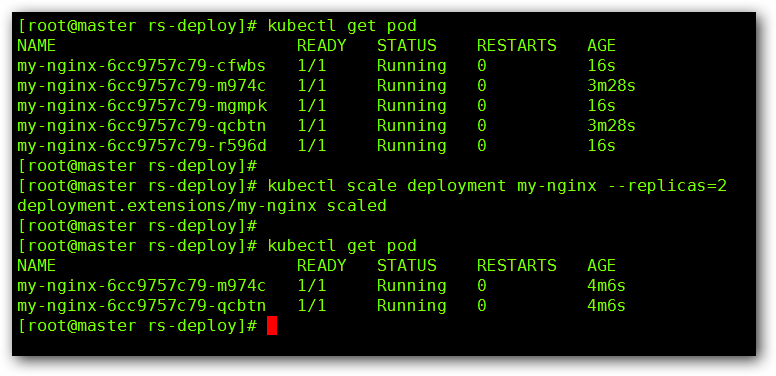The height and width of the screenshot is (376, 776).
Task: Click pod name my-nginx-6cc9757c79-cfwbs
Action: tap(142, 66)
